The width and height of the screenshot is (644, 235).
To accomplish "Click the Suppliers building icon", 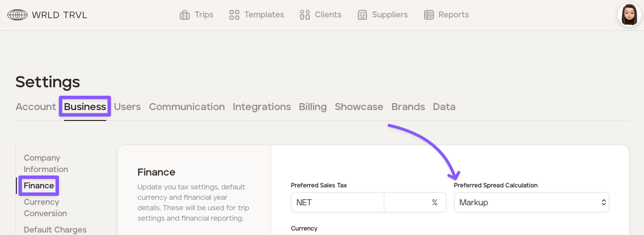I will [362, 15].
